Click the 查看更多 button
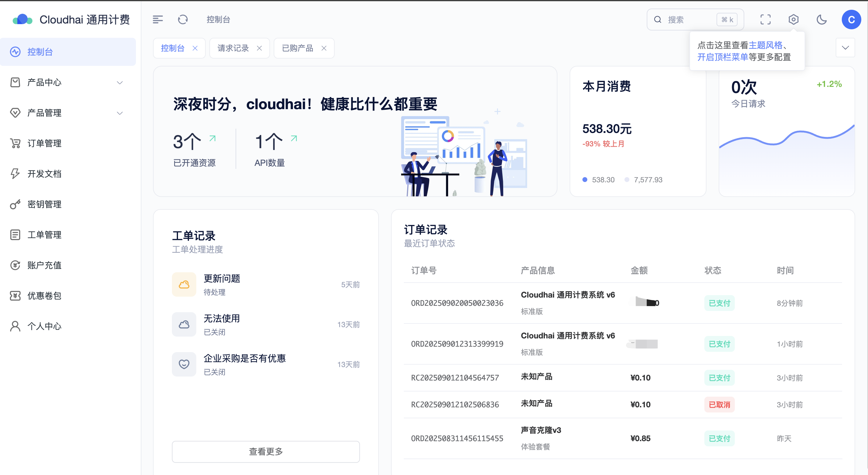 266,452
